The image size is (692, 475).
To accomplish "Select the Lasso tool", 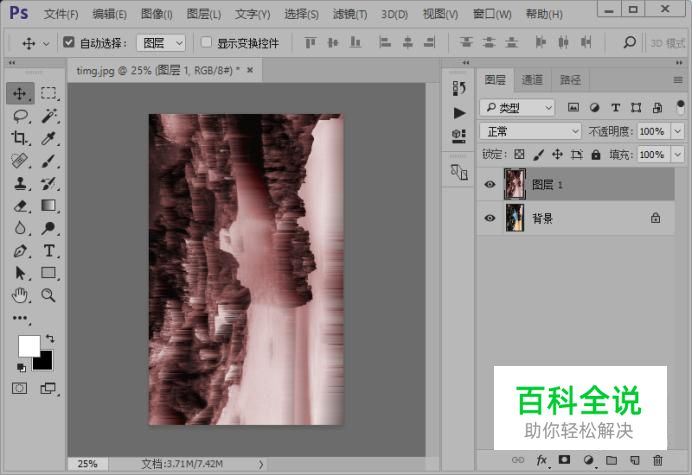I will [x=20, y=116].
